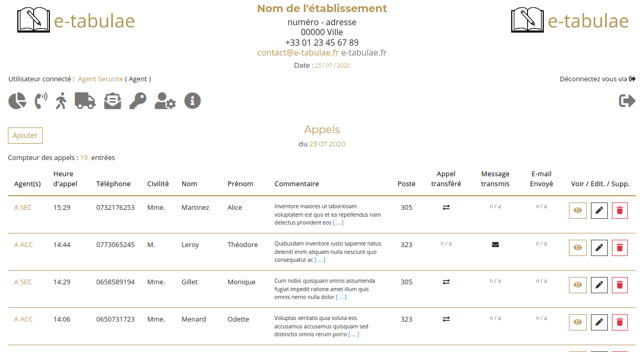Click the Téléphone column header
644x352 pixels.
(x=113, y=184)
